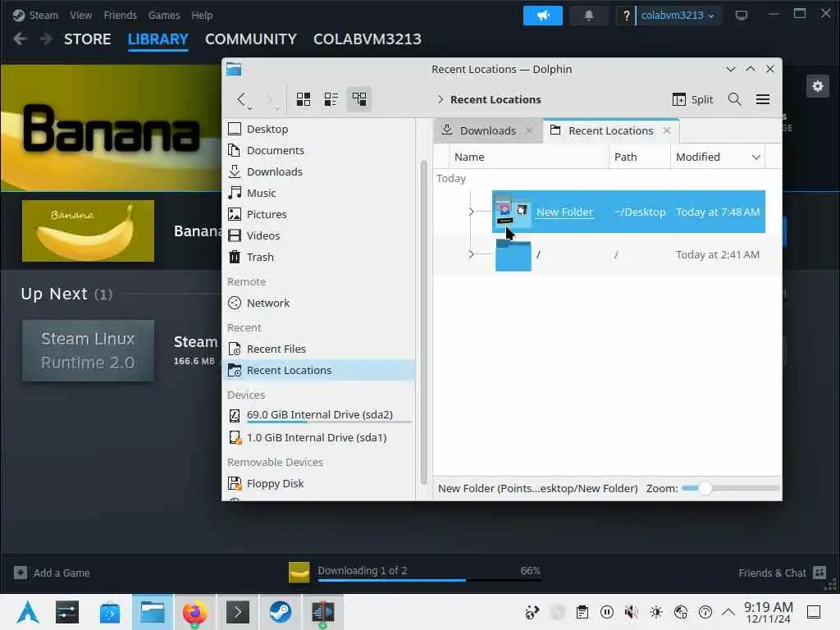Toggle Split view in Dolphin
This screenshot has height=630, width=840.
point(692,99)
